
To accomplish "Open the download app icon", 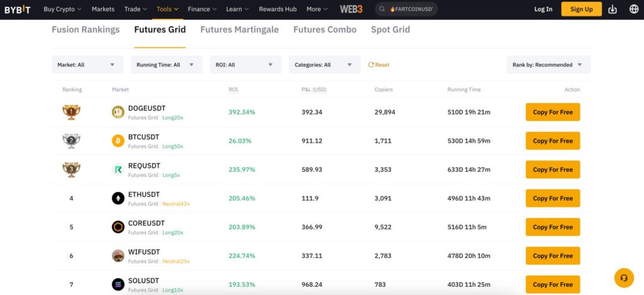I will tap(613, 9).
